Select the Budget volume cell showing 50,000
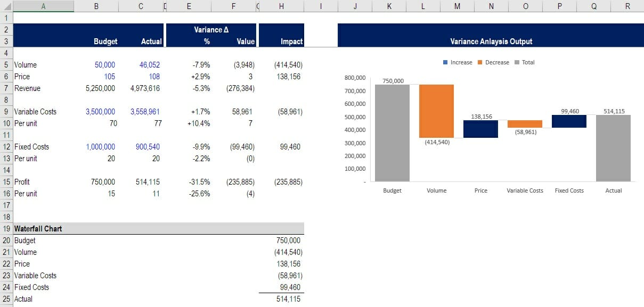644x307 pixels. (x=105, y=64)
